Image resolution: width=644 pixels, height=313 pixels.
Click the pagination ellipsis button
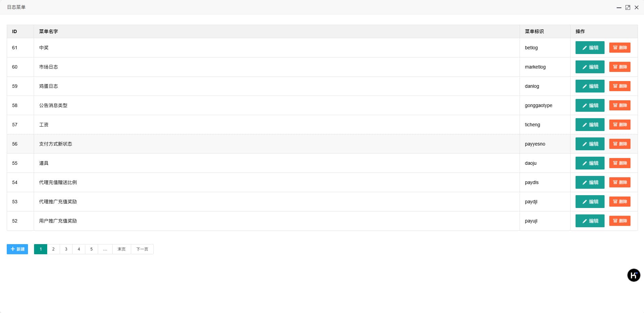(x=105, y=249)
